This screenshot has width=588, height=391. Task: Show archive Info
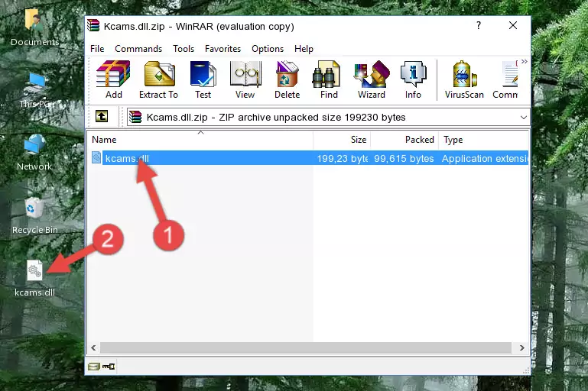point(413,79)
